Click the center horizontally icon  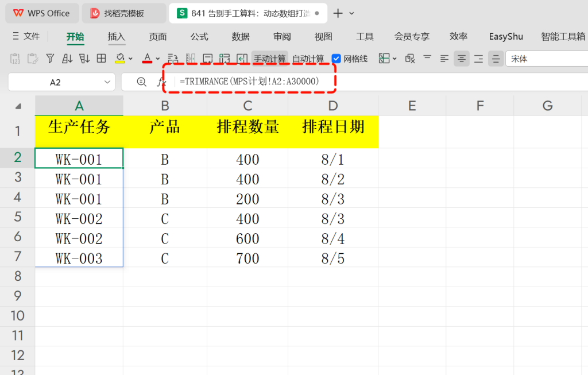click(462, 59)
